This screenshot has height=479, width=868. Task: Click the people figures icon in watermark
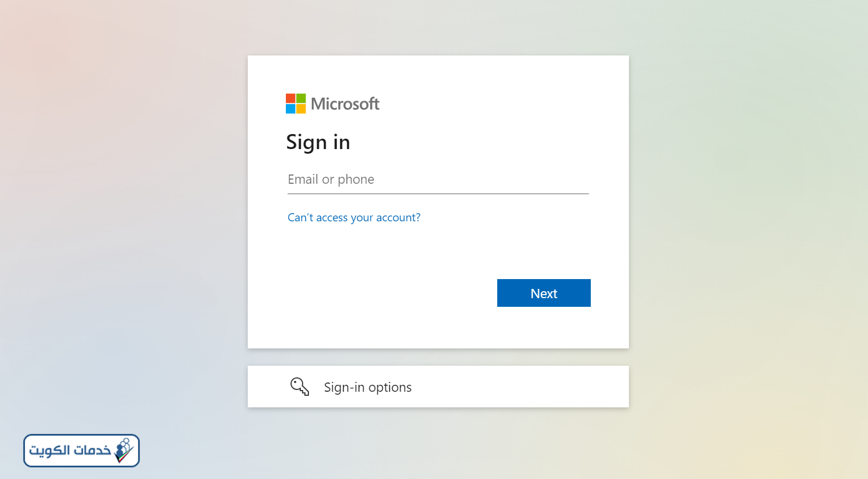tap(123, 446)
